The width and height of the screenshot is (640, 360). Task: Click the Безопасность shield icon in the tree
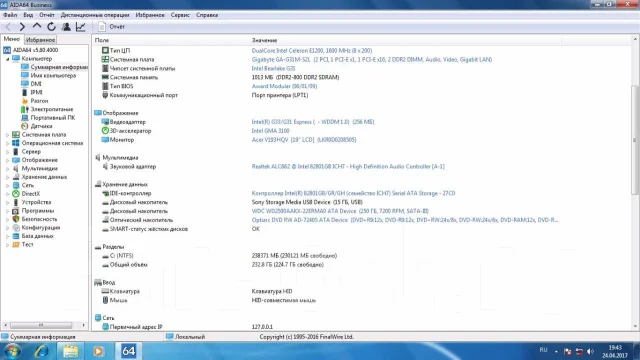16,219
